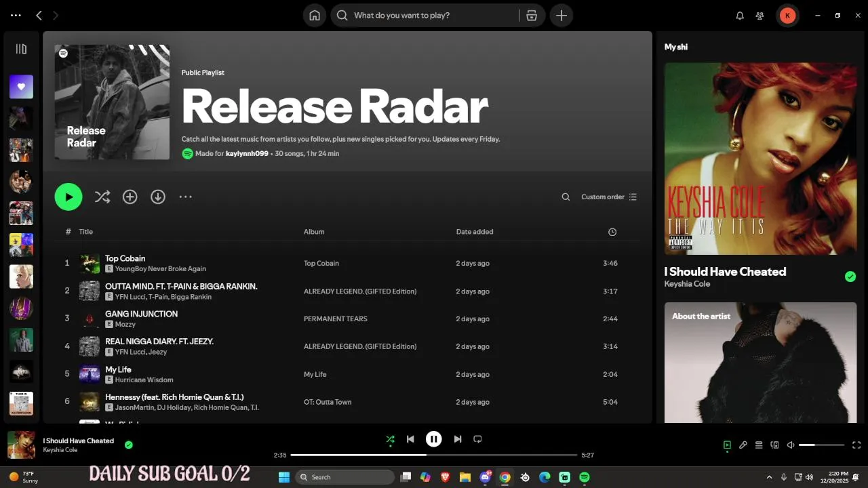
Task: Open Discord from the taskbar
Action: tap(486, 477)
